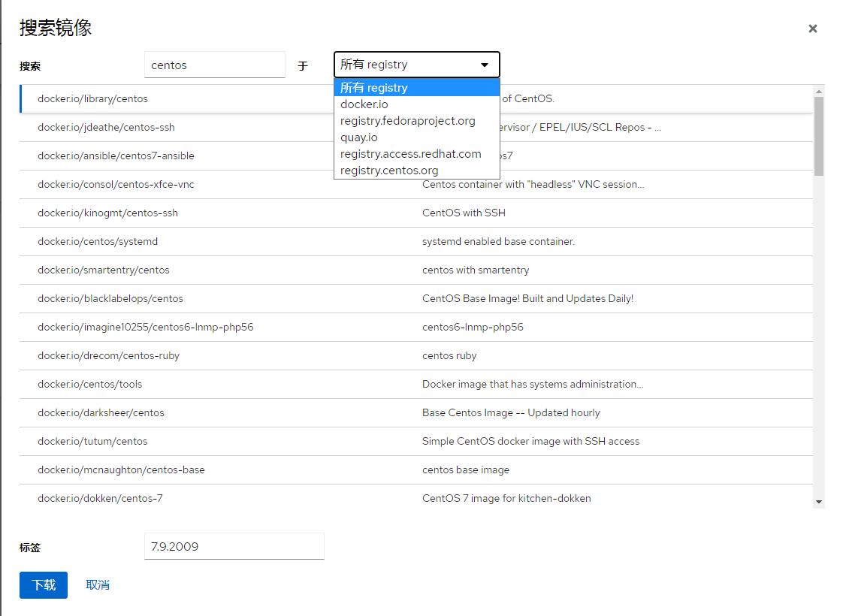This screenshot has width=843, height=616.
Task: Open the registry dropdown selector
Action: (x=417, y=65)
